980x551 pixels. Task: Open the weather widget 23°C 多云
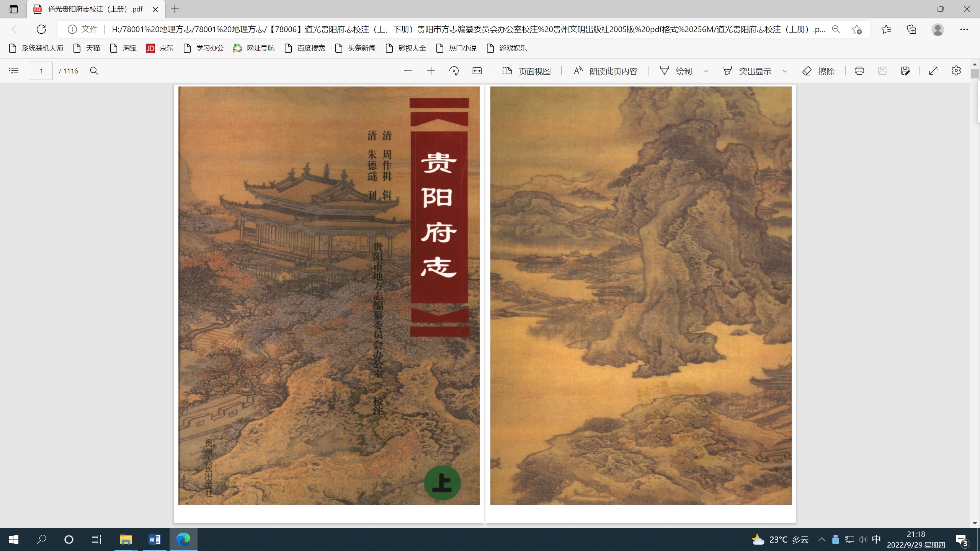[x=780, y=540]
